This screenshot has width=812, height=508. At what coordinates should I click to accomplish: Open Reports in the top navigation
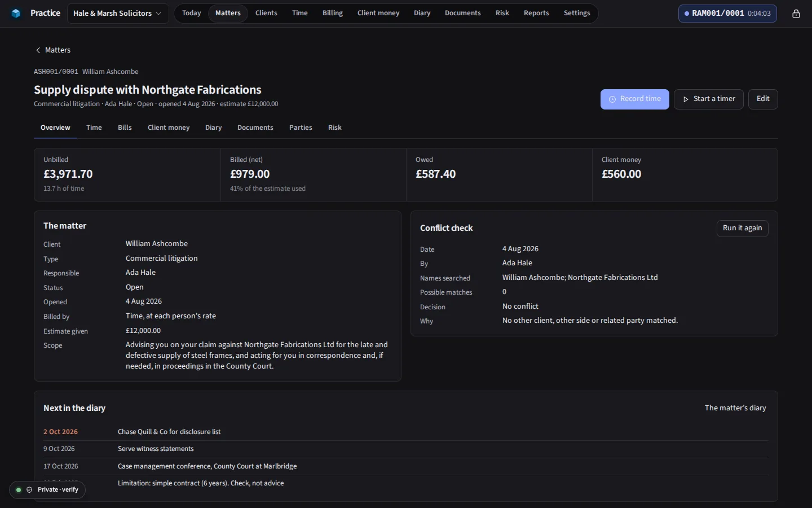click(x=536, y=13)
